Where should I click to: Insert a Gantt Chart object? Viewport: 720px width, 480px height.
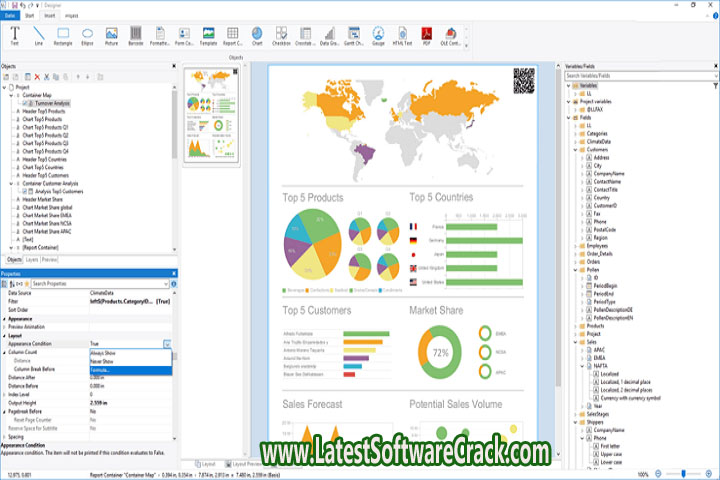pos(354,36)
